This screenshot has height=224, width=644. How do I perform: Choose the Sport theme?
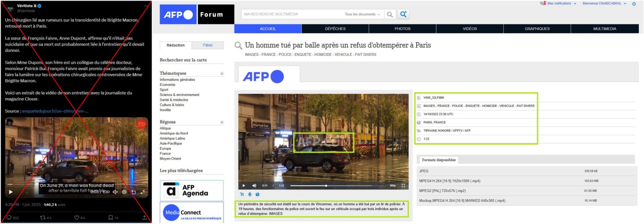(x=164, y=90)
